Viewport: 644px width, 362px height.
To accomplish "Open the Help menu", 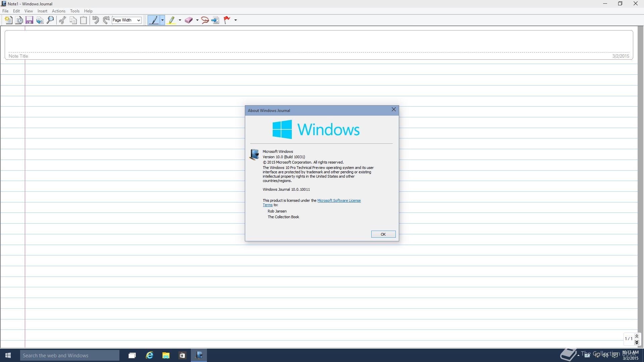I will pyautogui.click(x=88, y=11).
